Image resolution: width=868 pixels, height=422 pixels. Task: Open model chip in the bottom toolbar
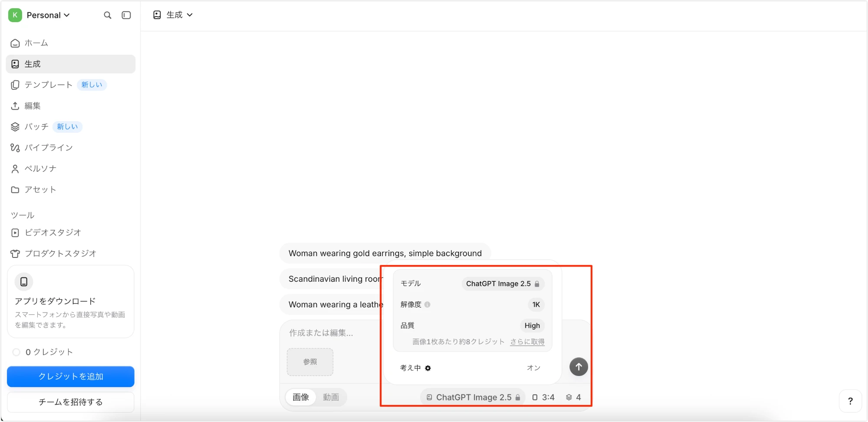[473, 397]
